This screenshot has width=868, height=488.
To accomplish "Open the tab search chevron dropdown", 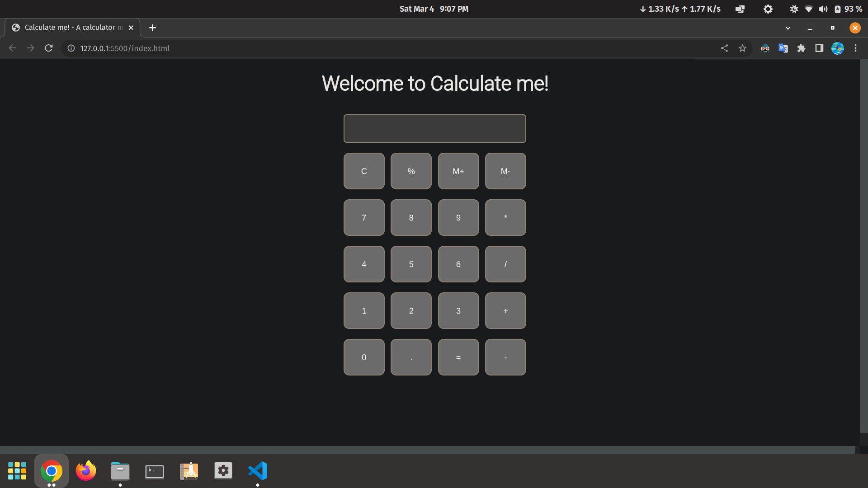I will pyautogui.click(x=788, y=28).
